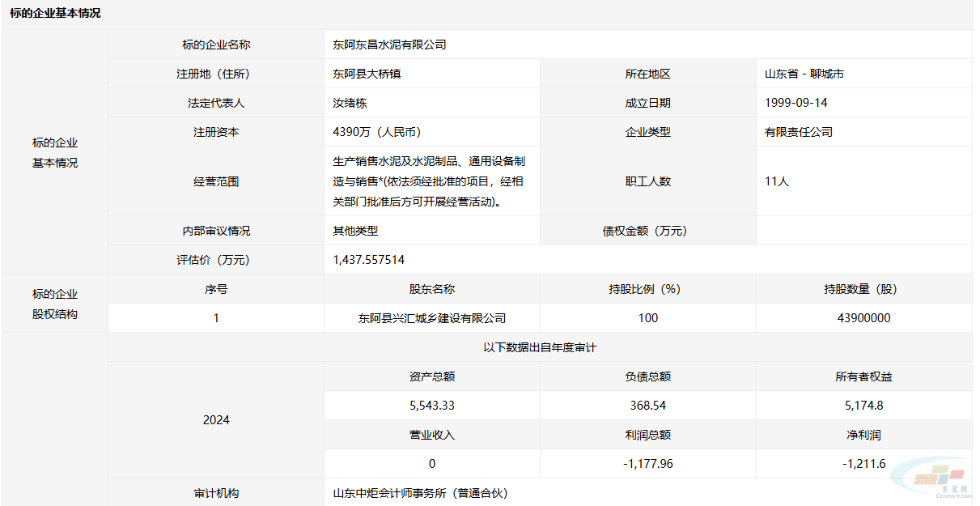Select total liabilities value 368.54
This screenshot has width=980, height=506.
647,406
